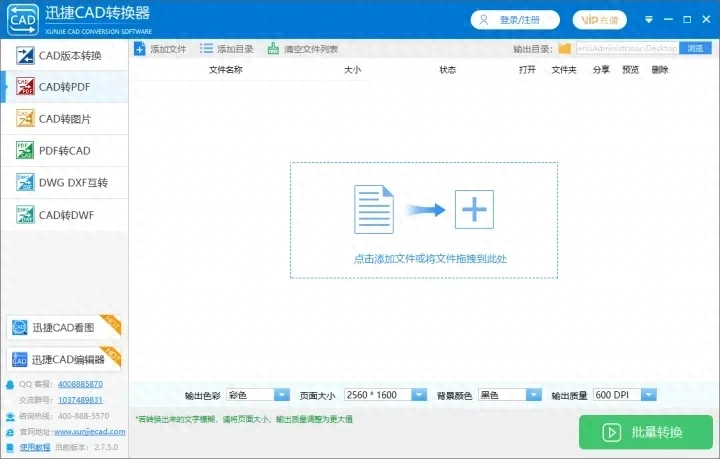Click the 分享 column header
Image resolution: width=720 pixels, height=459 pixels.
pos(601,70)
